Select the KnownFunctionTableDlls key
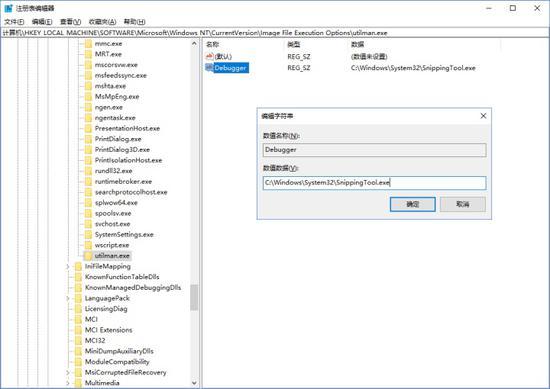The width and height of the screenshot is (550, 389). (122, 277)
